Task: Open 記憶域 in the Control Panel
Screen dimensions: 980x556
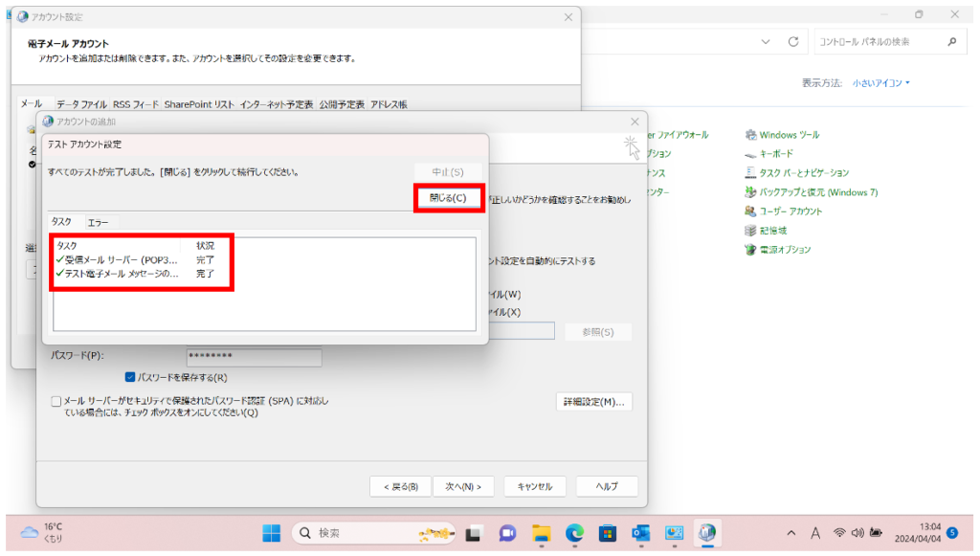Action: 772,231
